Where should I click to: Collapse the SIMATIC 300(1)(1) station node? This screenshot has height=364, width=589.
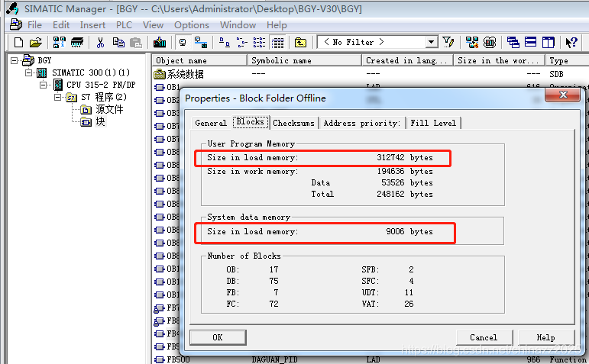pyautogui.click(x=28, y=72)
